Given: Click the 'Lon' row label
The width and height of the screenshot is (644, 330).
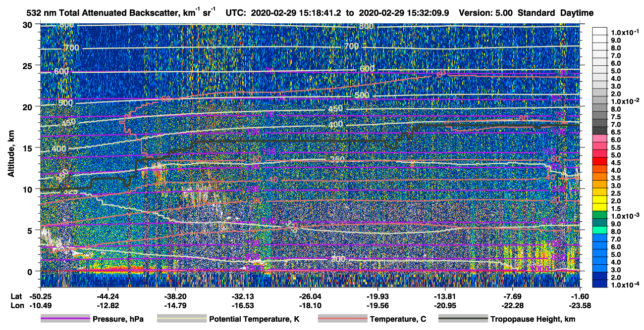Looking at the screenshot, I should [16, 305].
